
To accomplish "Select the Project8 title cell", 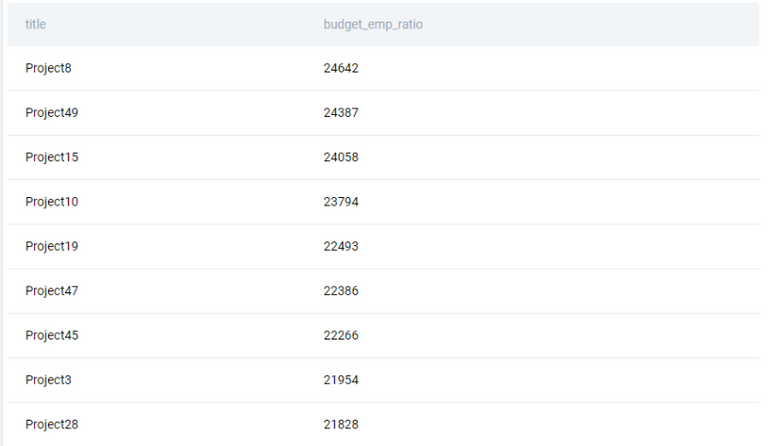I will click(x=48, y=68).
